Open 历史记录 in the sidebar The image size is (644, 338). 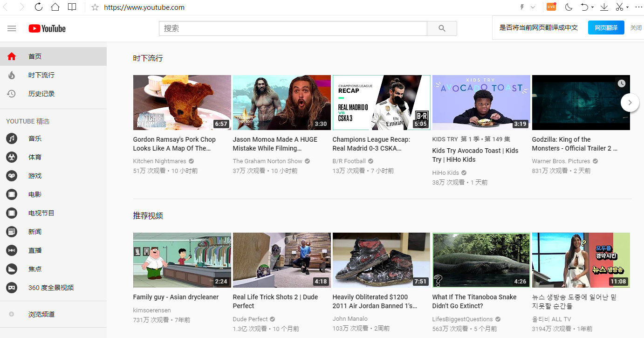pyautogui.click(x=41, y=94)
